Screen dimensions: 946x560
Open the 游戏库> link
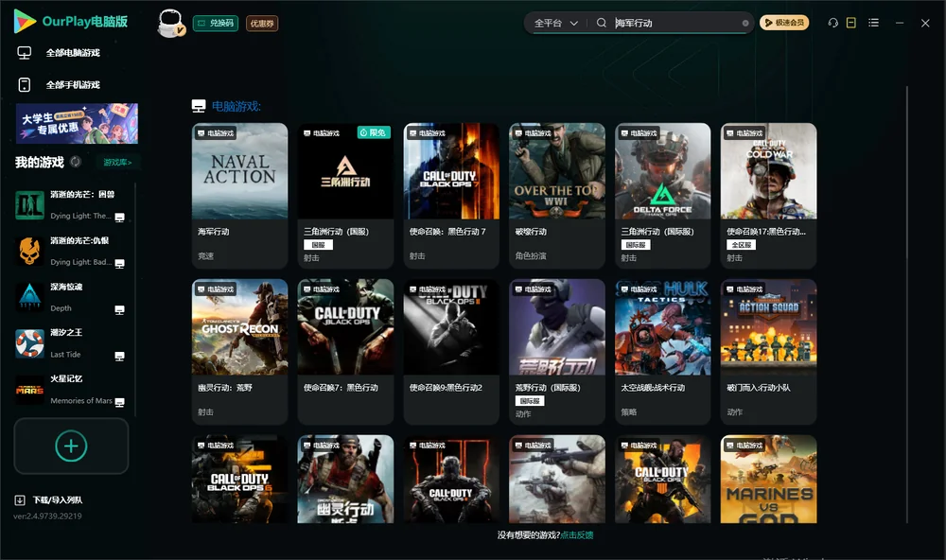[x=117, y=163]
